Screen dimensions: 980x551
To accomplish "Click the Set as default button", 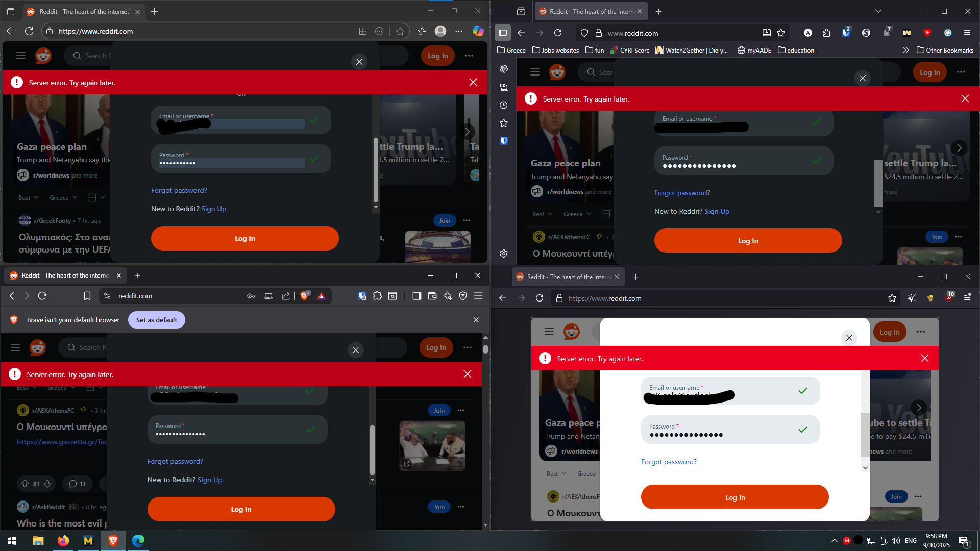I will coord(156,320).
